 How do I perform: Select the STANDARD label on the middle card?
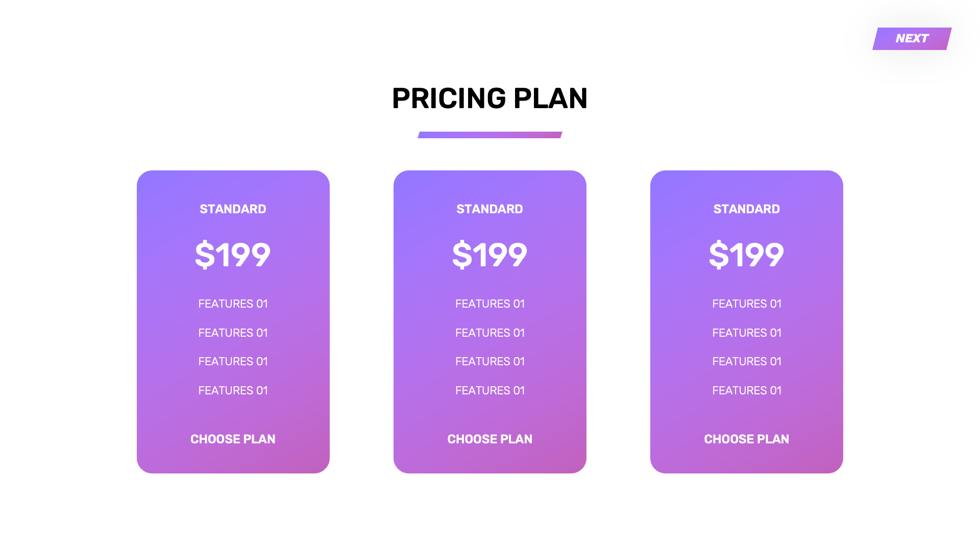point(489,209)
